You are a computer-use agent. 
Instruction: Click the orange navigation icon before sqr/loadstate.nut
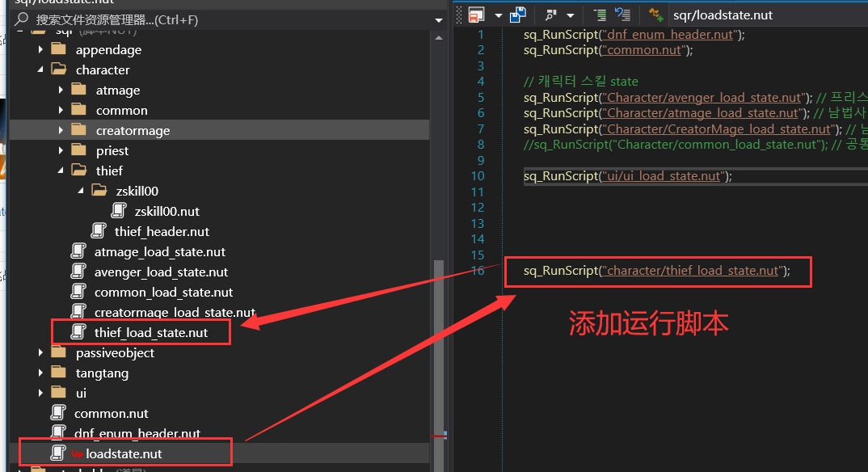(657, 15)
